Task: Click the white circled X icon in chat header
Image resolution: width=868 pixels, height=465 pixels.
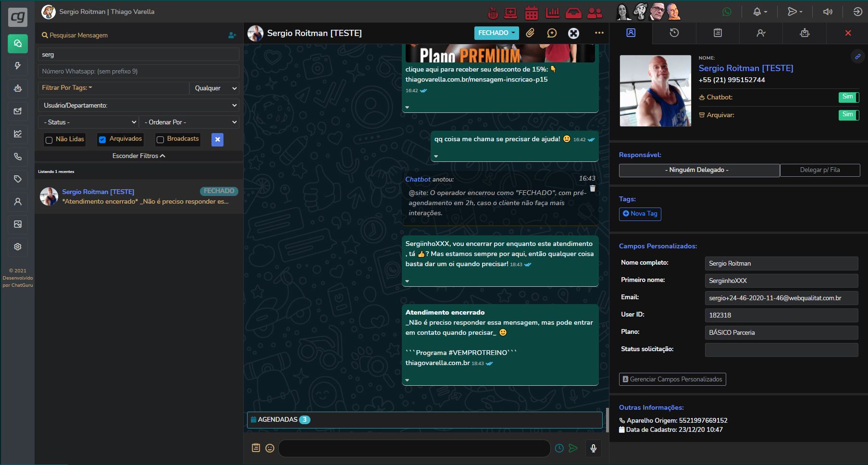Action: tap(573, 33)
